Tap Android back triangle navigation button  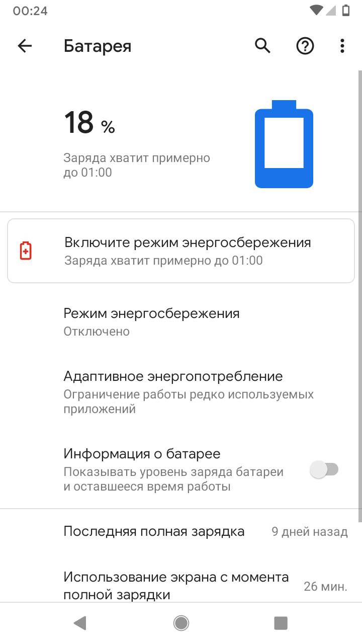79,623
